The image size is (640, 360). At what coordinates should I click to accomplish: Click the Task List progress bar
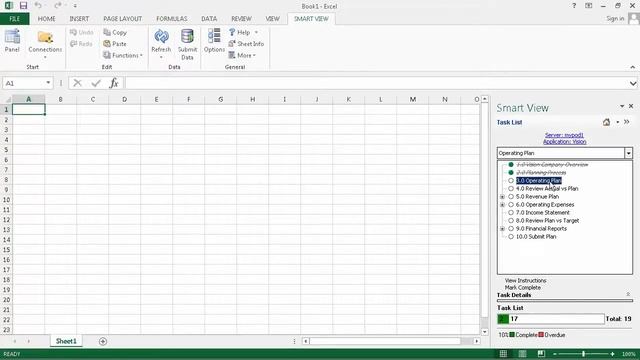click(x=551, y=319)
